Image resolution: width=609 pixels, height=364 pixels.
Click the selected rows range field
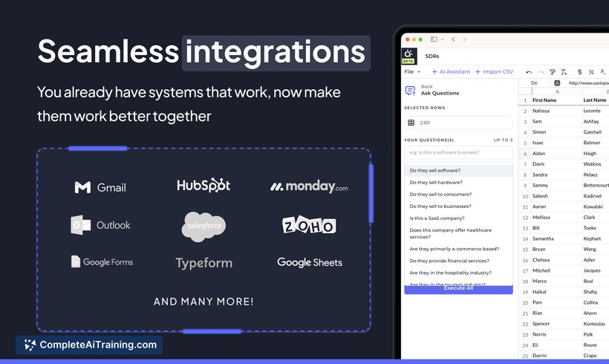tap(458, 123)
